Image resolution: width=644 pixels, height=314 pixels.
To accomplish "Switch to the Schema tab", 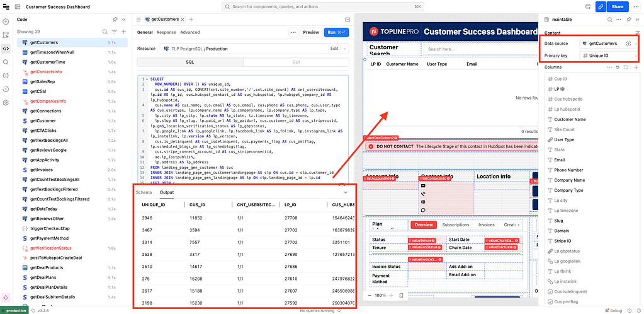I will pos(144,192).
